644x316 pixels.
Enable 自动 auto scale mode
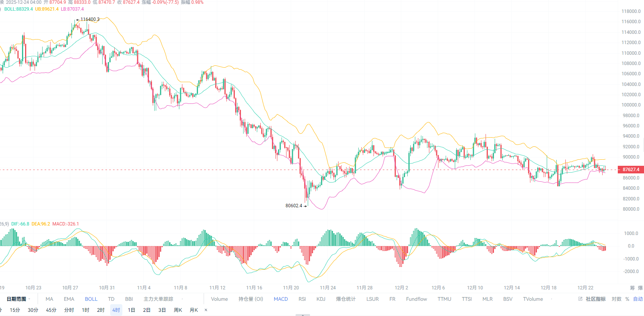pos(638,299)
